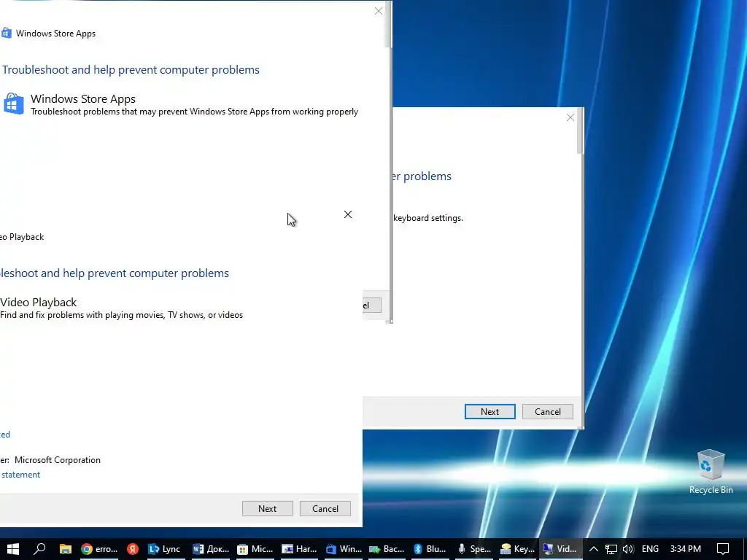Click scrollbar of Windows Store Apps window
The height and width of the screenshot is (560, 747).
(390, 26)
